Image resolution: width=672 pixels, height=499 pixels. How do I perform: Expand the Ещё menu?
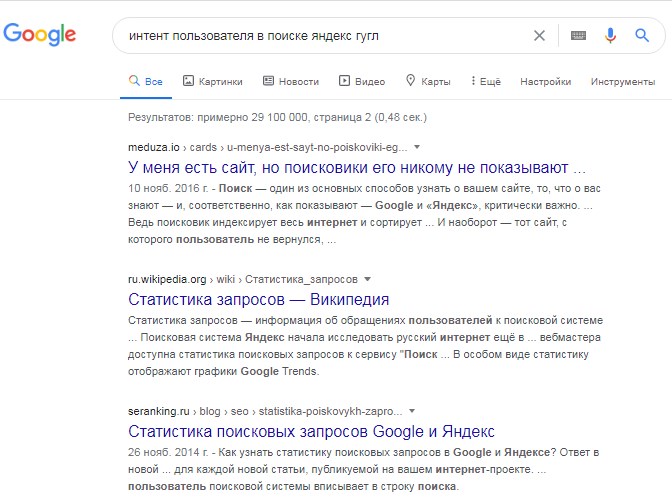pos(486,81)
